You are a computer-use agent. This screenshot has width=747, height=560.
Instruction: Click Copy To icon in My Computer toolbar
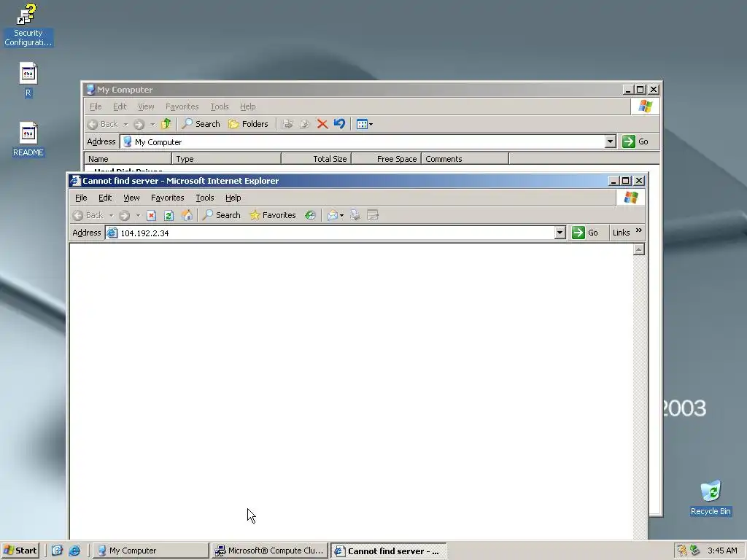pyautogui.click(x=305, y=124)
